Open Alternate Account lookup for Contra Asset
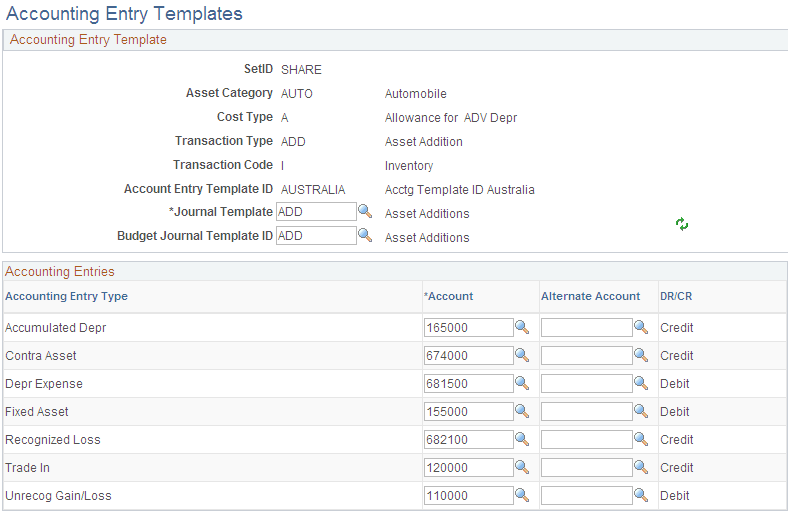Screen dimensions: 788x511 point(641,356)
